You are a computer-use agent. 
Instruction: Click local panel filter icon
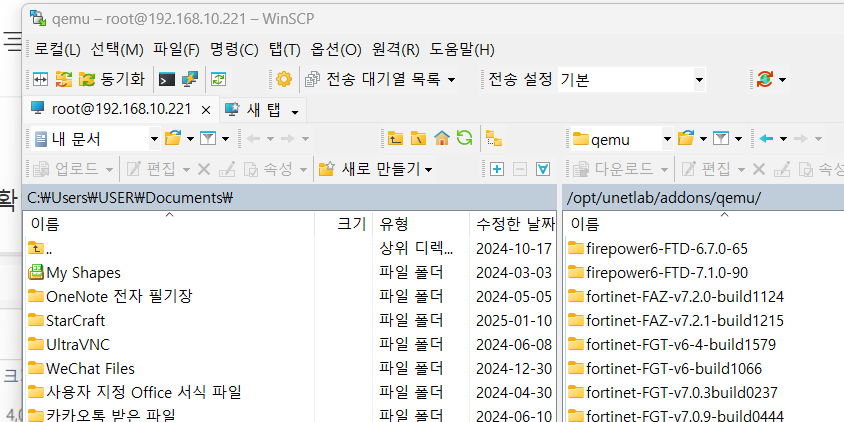pos(208,139)
